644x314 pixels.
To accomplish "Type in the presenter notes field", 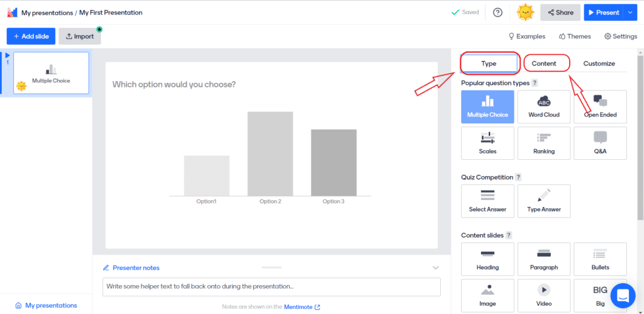I will pyautogui.click(x=271, y=287).
